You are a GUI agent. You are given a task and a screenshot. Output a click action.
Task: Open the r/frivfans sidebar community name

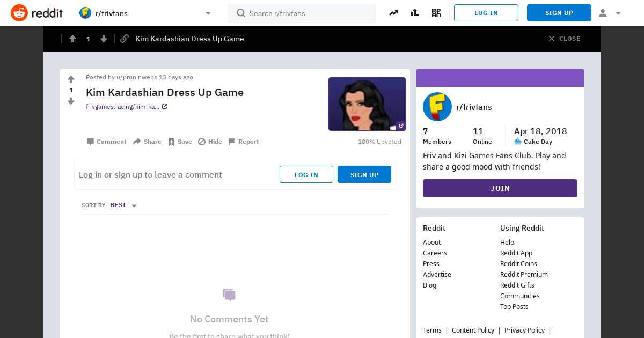click(474, 107)
